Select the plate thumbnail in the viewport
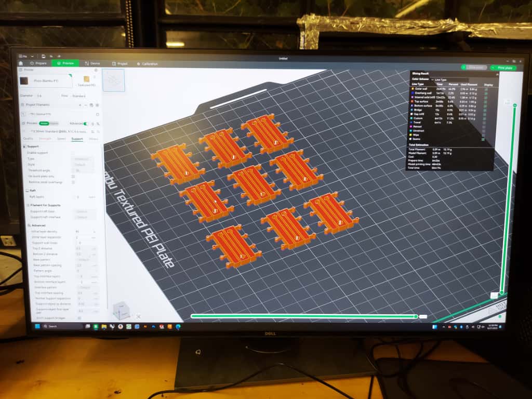Image resolution: width=532 pixels, height=399 pixels. [113, 80]
